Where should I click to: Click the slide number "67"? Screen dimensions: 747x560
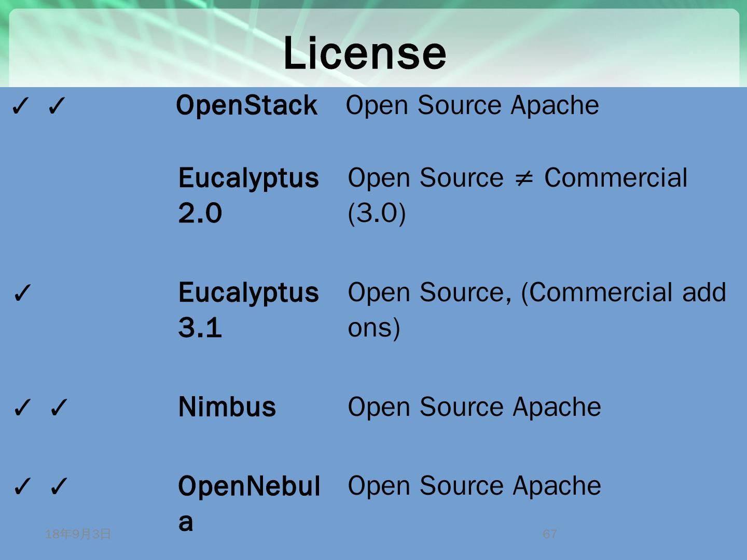(550, 534)
